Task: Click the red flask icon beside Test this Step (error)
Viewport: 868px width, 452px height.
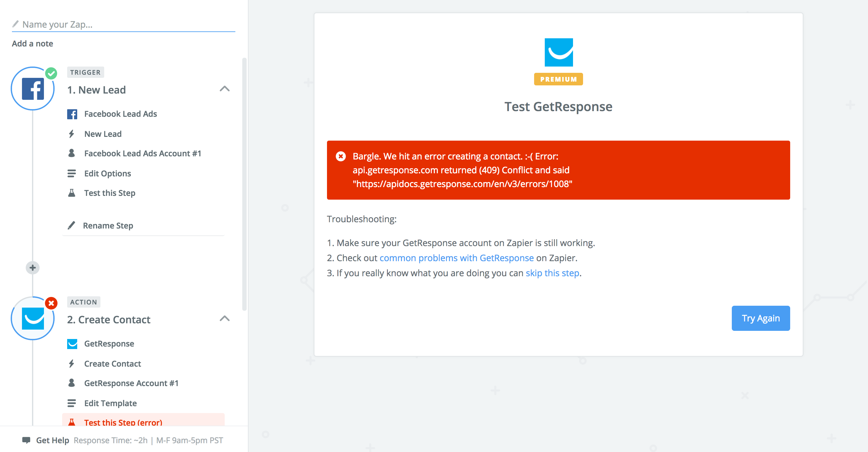Action: click(x=72, y=422)
